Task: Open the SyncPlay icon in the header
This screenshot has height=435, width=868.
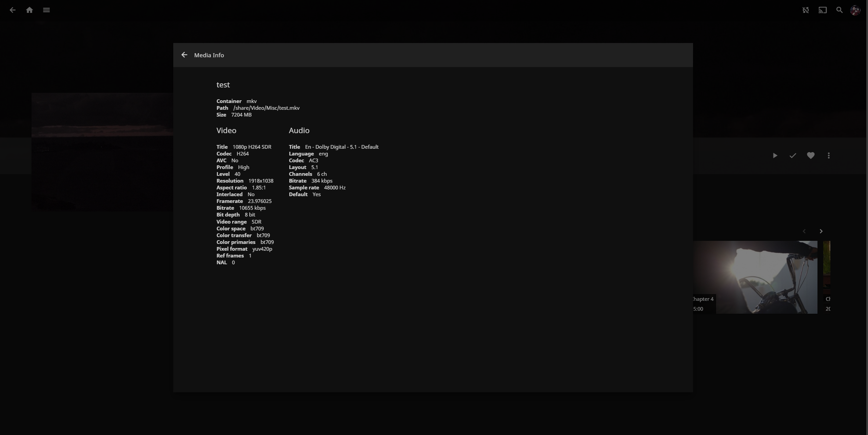Action: click(806, 10)
